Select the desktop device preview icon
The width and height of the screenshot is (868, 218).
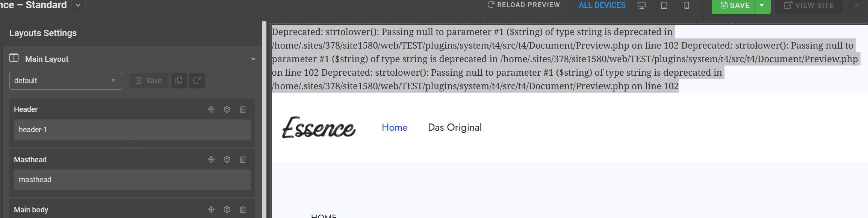(x=641, y=5)
